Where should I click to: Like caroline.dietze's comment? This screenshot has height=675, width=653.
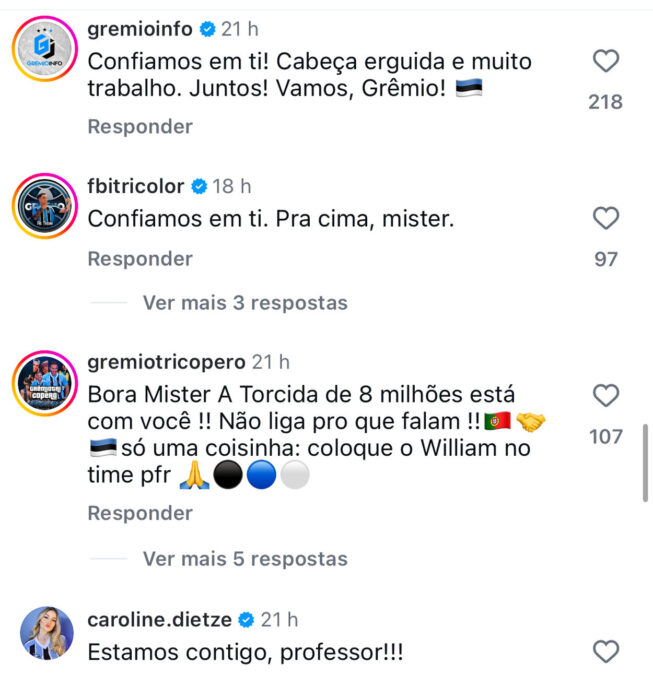click(x=606, y=652)
